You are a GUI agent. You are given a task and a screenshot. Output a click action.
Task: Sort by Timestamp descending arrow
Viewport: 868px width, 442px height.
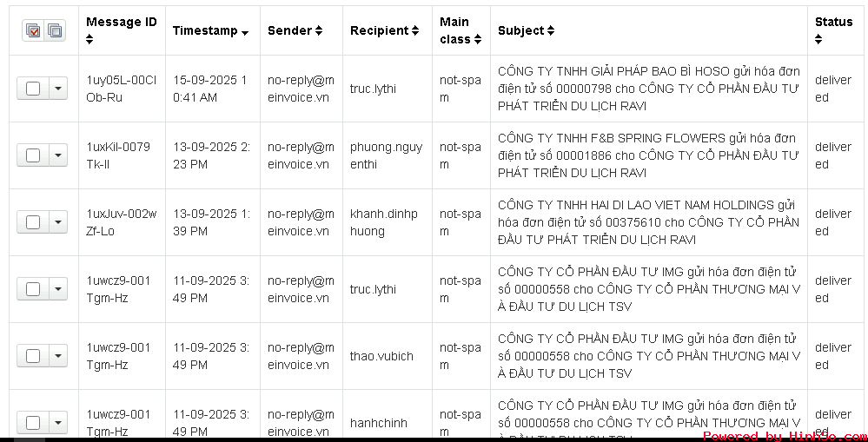(x=245, y=33)
